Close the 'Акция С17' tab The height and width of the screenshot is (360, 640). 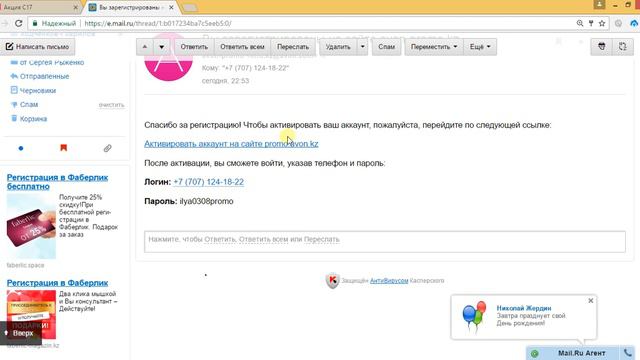click(x=76, y=7)
